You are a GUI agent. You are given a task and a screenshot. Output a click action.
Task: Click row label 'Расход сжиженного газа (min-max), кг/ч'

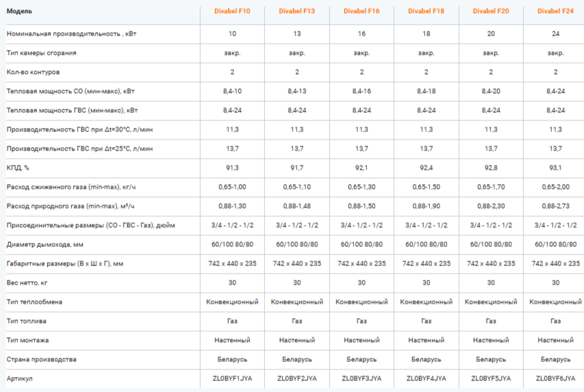pyautogui.click(x=71, y=187)
